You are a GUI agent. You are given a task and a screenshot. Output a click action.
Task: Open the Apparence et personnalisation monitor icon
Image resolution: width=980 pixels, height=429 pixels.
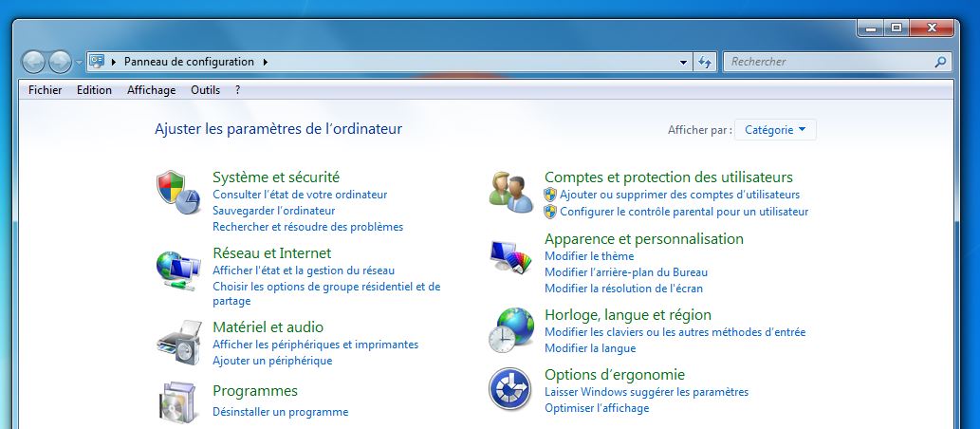click(x=510, y=257)
